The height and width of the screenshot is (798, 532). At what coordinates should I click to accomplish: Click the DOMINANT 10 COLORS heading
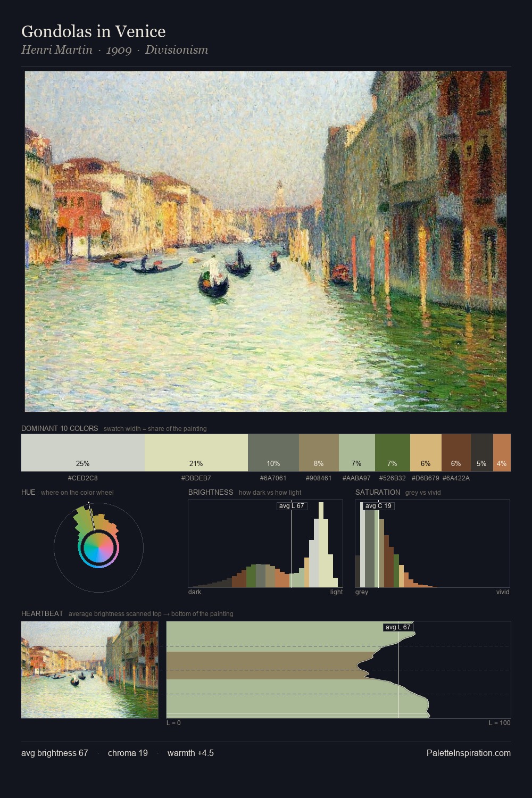click(60, 428)
